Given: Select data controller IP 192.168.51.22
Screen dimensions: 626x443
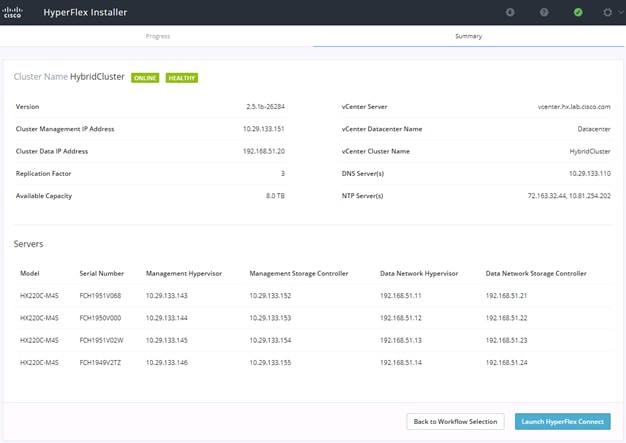Looking at the screenshot, I should tap(506, 318).
